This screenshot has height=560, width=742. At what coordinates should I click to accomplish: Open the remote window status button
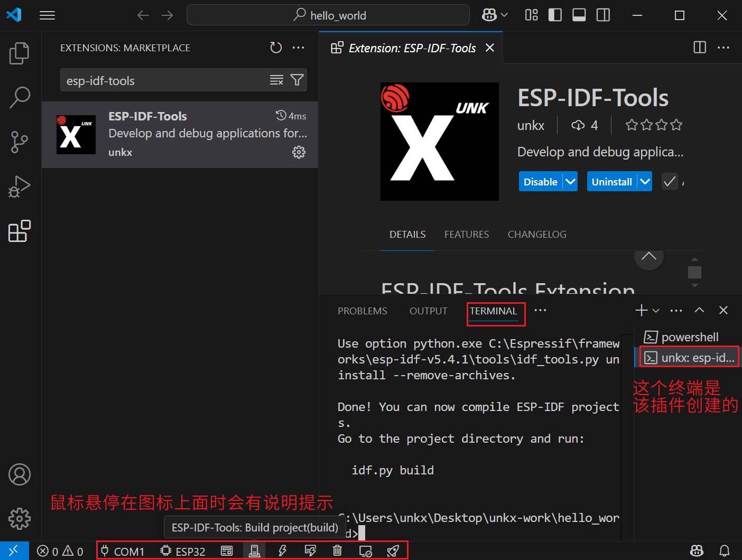pos(14,551)
